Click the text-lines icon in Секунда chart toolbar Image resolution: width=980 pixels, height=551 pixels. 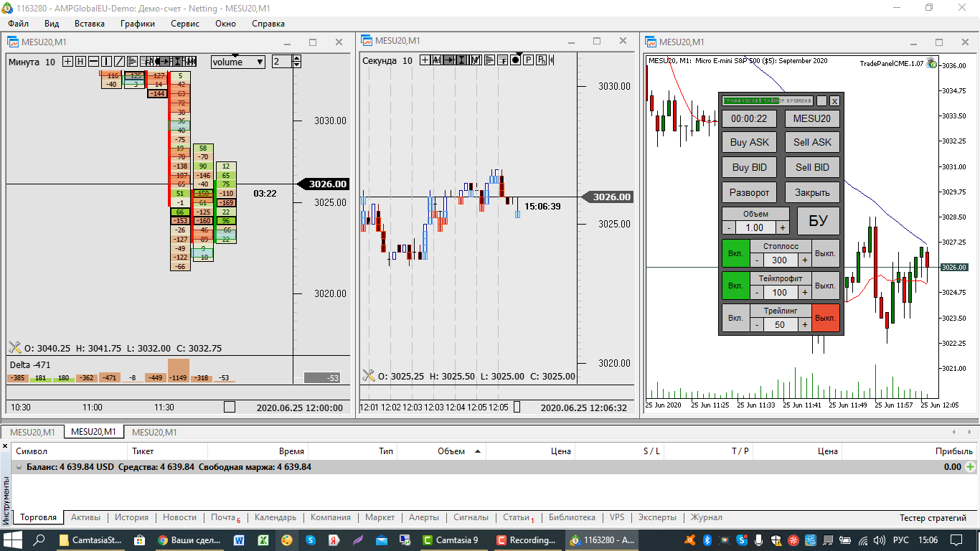(489, 60)
